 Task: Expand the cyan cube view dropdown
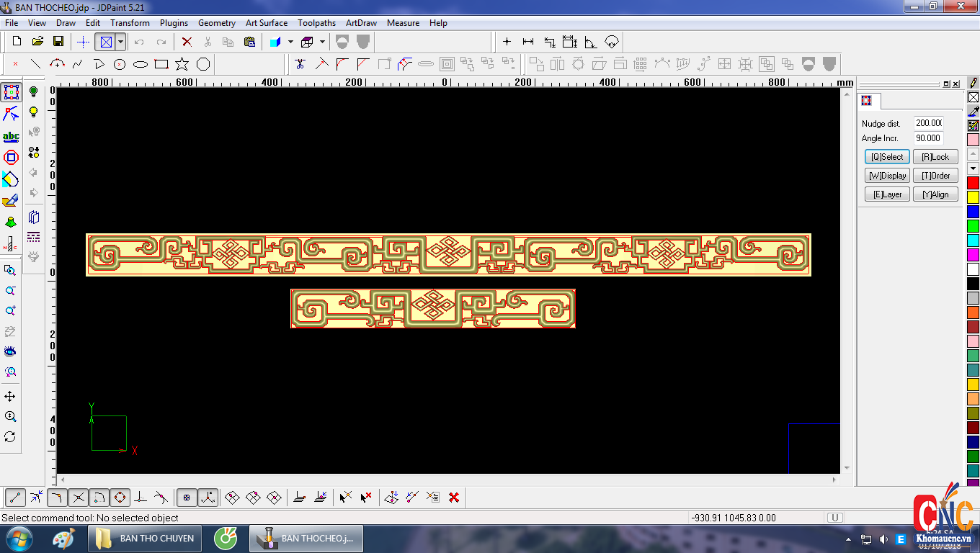pyautogui.click(x=290, y=42)
